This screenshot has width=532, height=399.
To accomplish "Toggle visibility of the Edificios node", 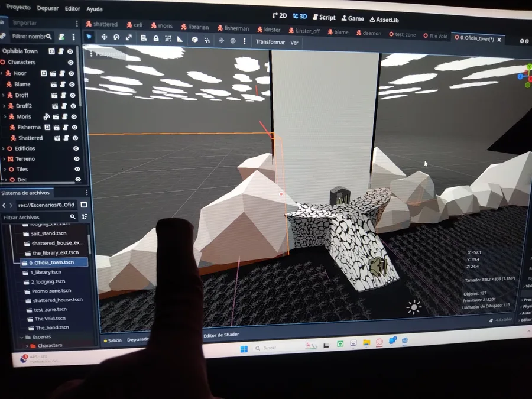I will click(76, 148).
